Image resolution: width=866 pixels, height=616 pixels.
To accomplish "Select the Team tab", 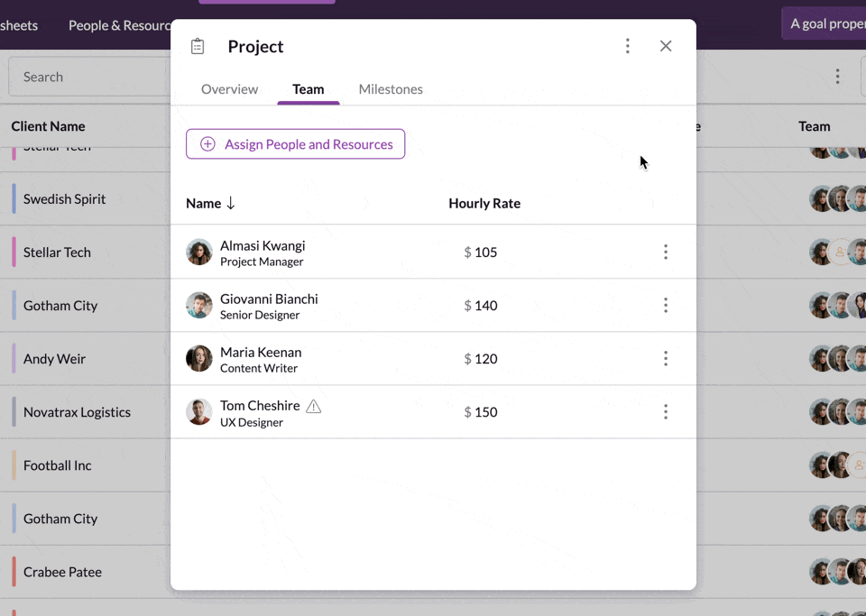I will pyautogui.click(x=308, y=89).
